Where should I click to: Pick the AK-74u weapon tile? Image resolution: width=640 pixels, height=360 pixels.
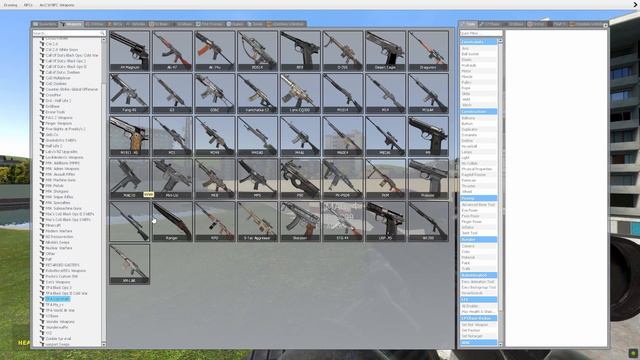point(215,51)
